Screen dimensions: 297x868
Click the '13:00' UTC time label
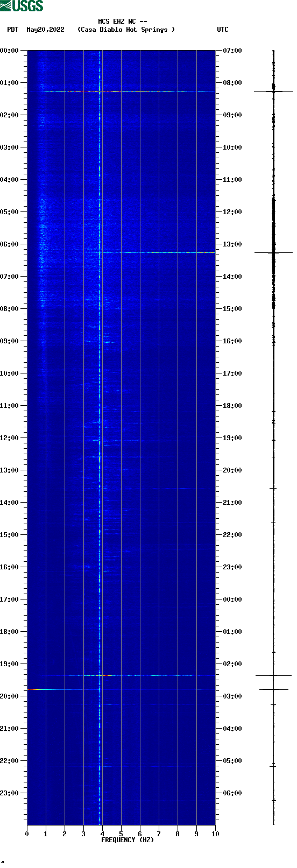pos(232,244)
